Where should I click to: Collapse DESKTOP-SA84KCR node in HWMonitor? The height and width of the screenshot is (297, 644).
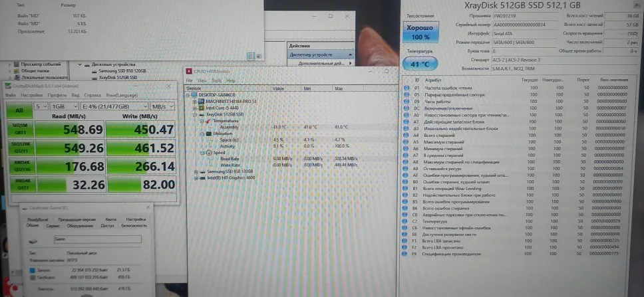188,95
